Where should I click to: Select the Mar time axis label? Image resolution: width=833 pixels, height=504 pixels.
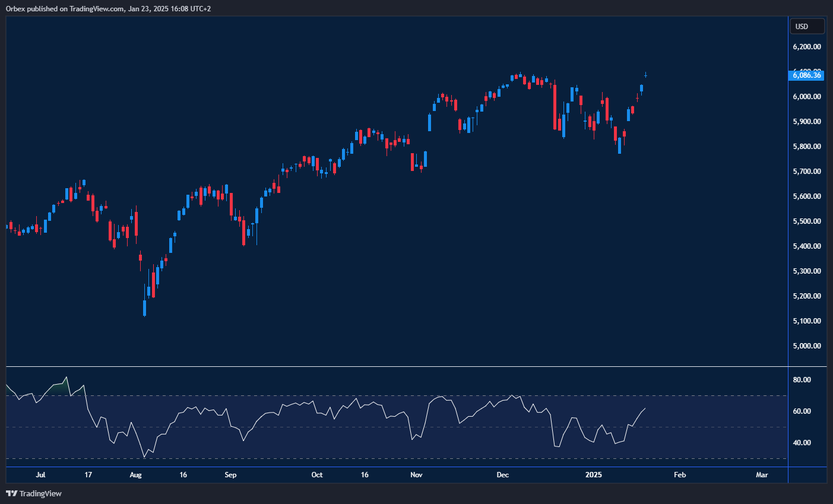(761, 475)
